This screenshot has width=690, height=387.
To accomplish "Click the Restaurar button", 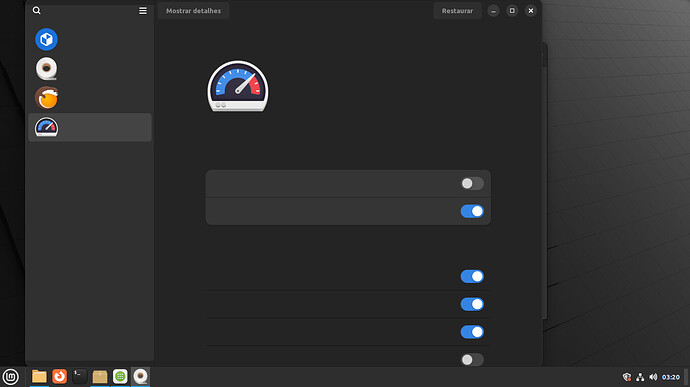I will click(x=457, y=11).
